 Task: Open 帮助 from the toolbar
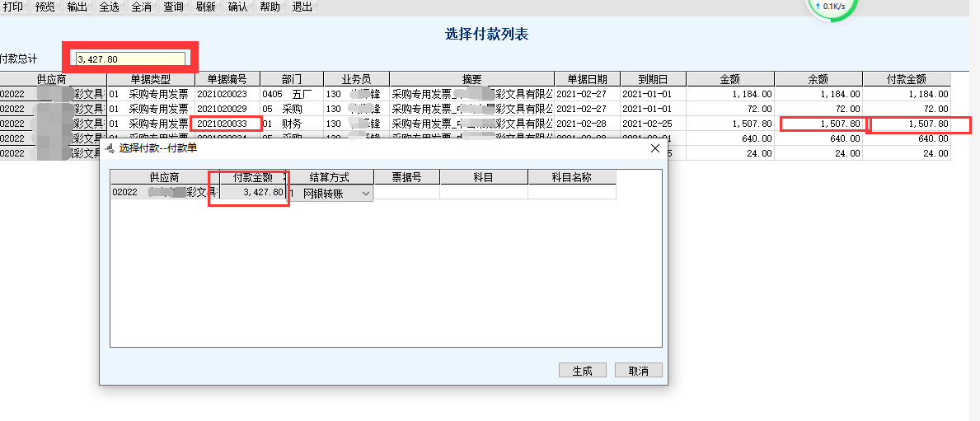pos(270,7)
